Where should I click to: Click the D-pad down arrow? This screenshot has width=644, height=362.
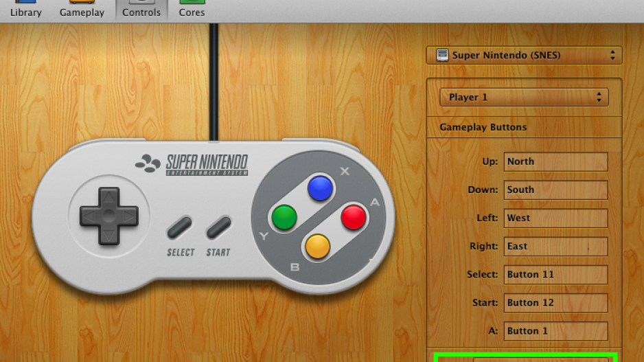(109, 236)
